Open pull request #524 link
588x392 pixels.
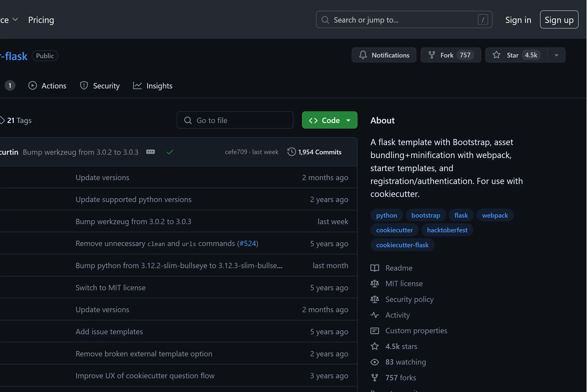pos(248,244)
